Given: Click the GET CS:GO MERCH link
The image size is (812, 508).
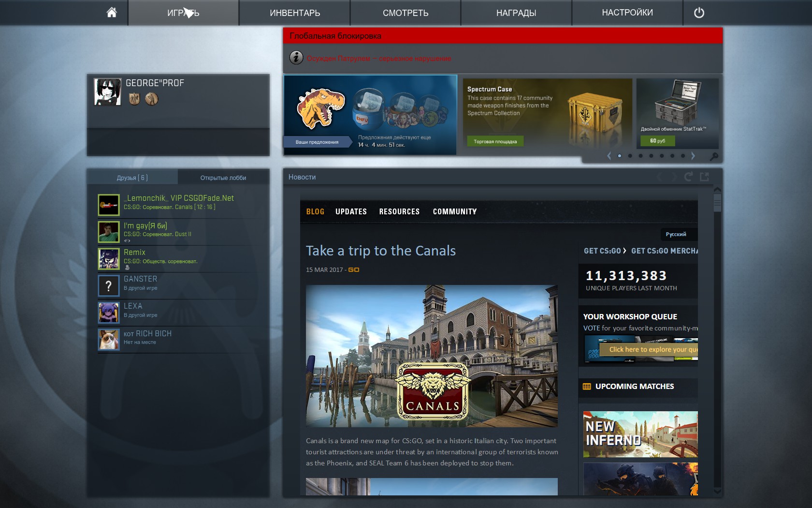Looking at the screenshot, I should click(665, 251).
